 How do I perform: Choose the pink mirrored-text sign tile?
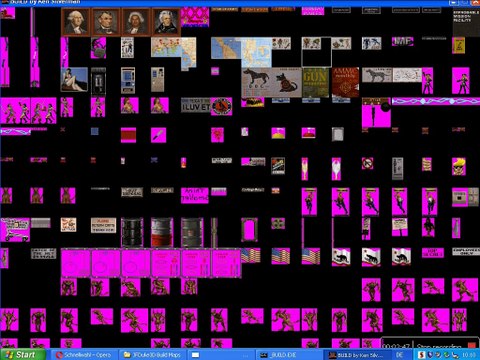(x=195, y=195)
